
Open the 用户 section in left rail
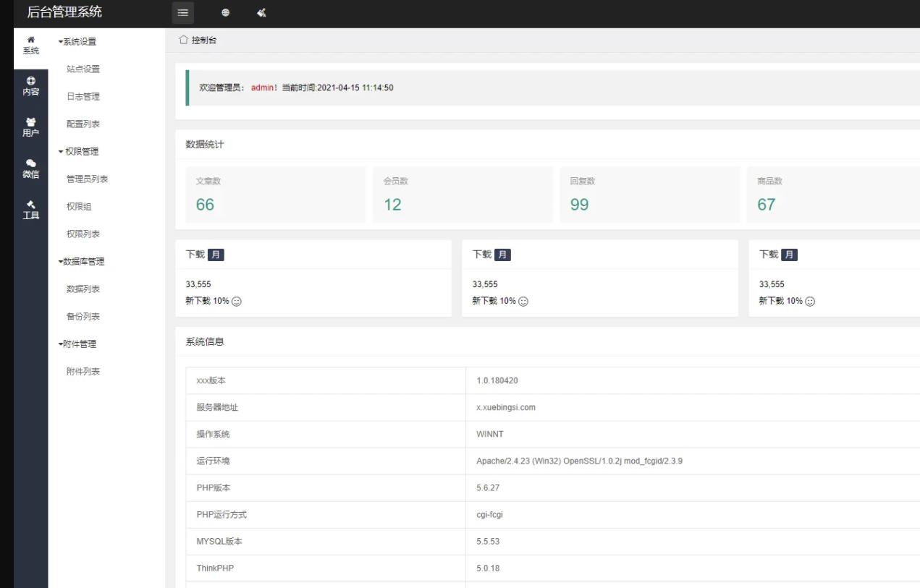tap(31, 127)
